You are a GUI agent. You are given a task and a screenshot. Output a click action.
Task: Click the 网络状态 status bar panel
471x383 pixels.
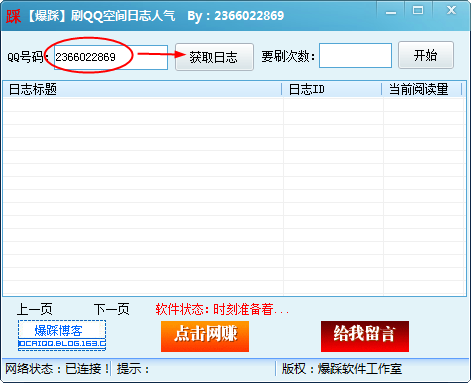click(x=57, y=369)
